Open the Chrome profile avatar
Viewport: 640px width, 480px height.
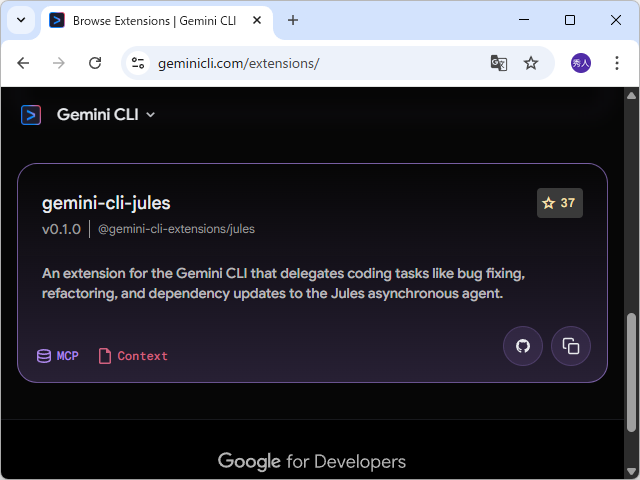pyautogui.click(x=581, y=63)
